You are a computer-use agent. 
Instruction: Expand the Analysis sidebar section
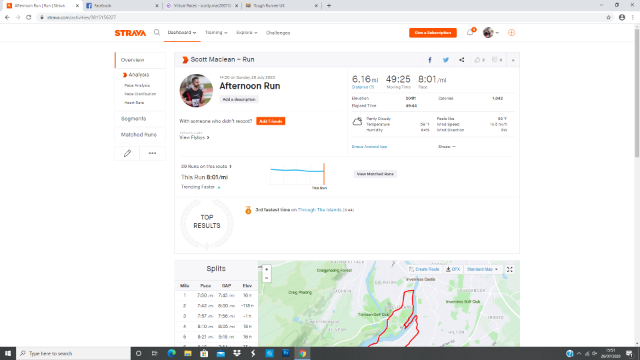136,75
